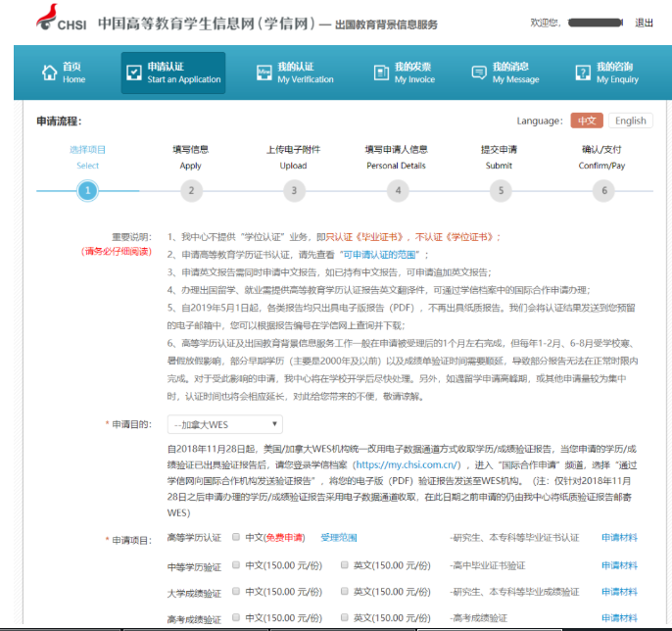Click the Home house icon

(49, 73)
